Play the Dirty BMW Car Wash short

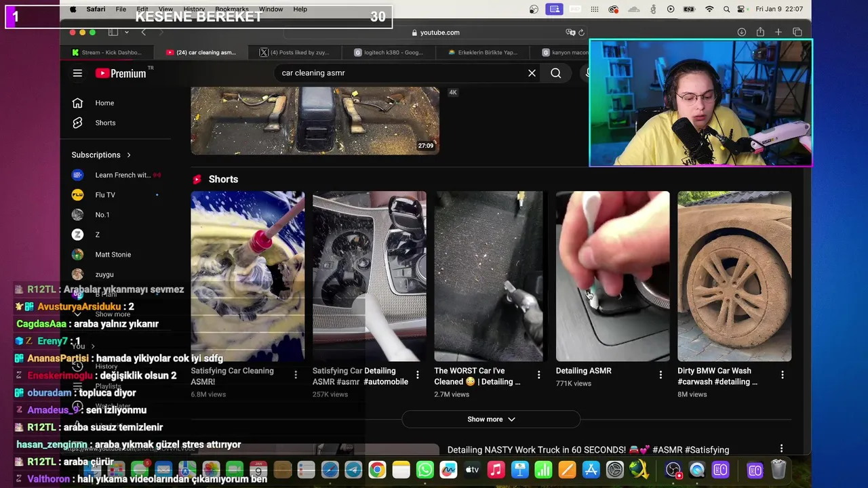[x=734, y=276]
